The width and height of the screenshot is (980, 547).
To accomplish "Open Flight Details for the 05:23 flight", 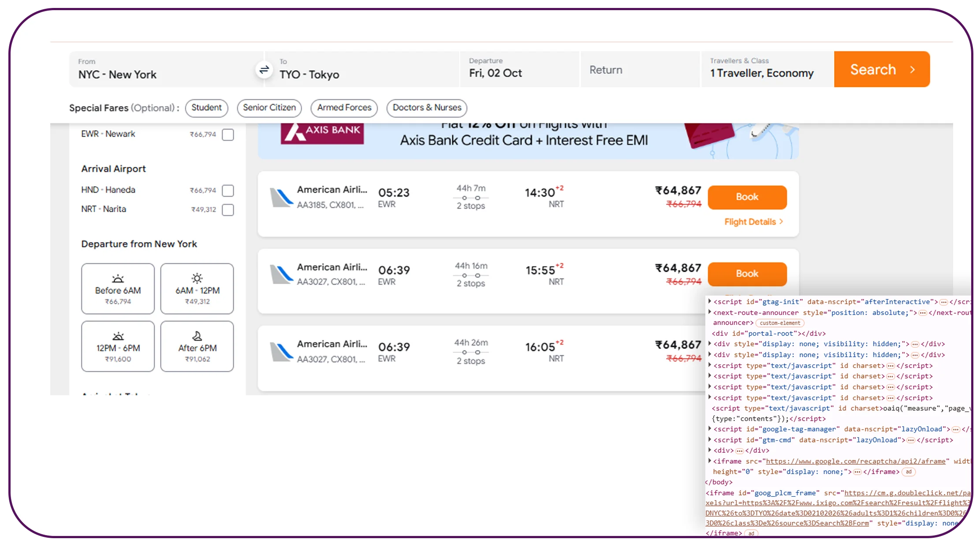I will [754, 222].
